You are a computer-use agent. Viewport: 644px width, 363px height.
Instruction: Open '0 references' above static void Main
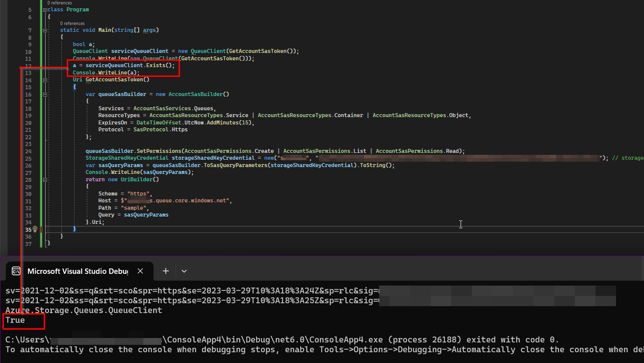pyautogui.click(x=72, y=24)
